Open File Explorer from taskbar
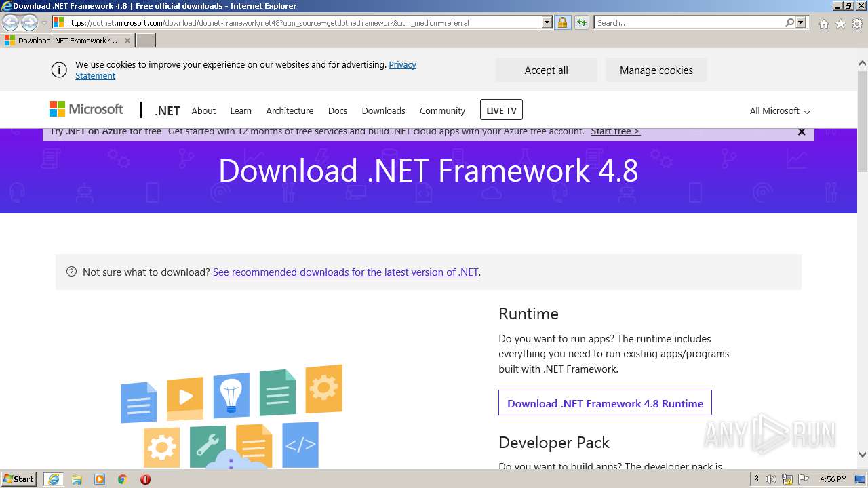The width and height of the screenshot is (868, 488). (x=77, y=479)
